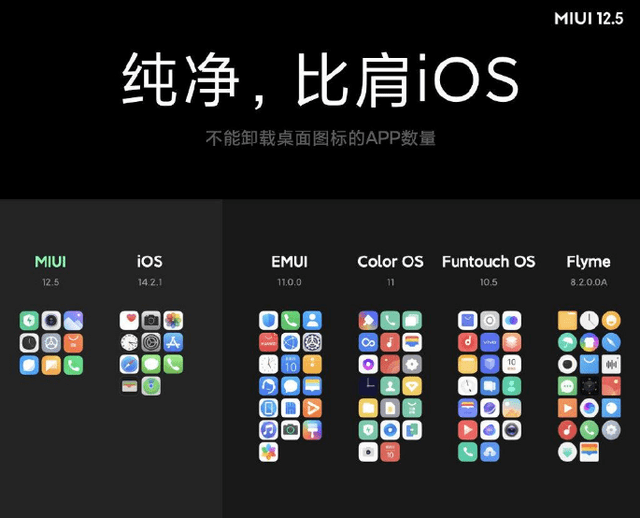
Task: Open the EMUI white analog Clock icon
Action: 269,364
